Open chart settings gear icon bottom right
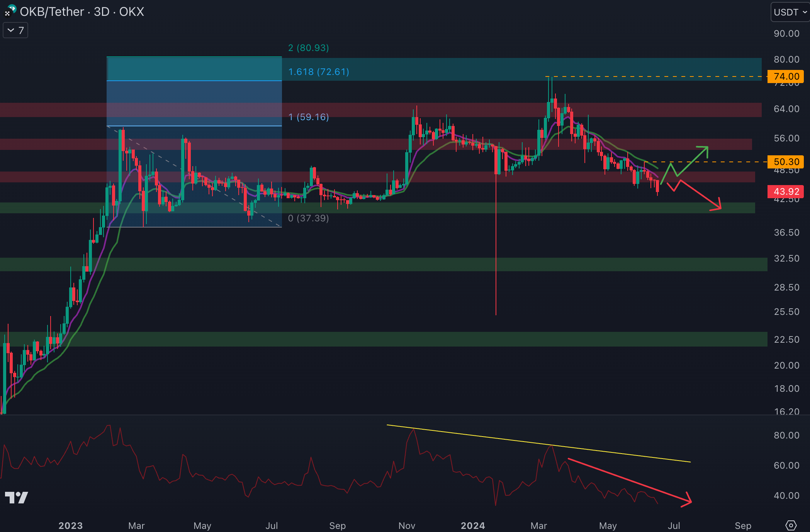Image resolution: width=810 pixels, height=532 pixels. pyautogui.click(x=791, y=525)
